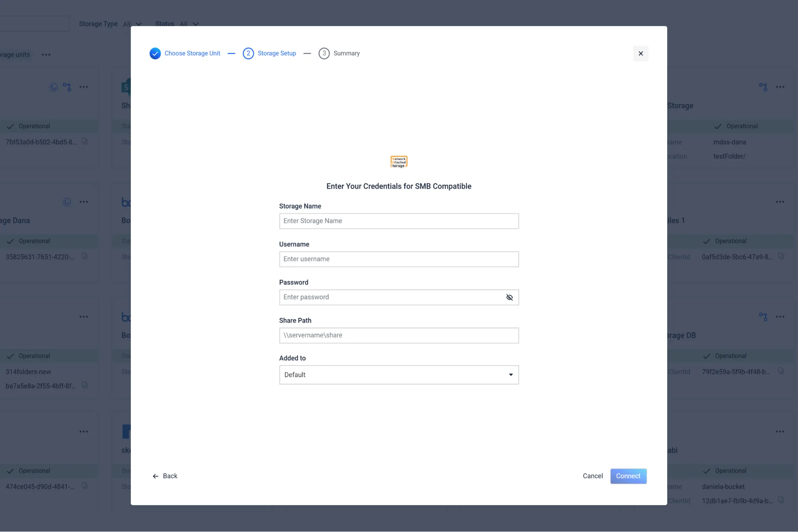Open more options next to storage units

46,55
